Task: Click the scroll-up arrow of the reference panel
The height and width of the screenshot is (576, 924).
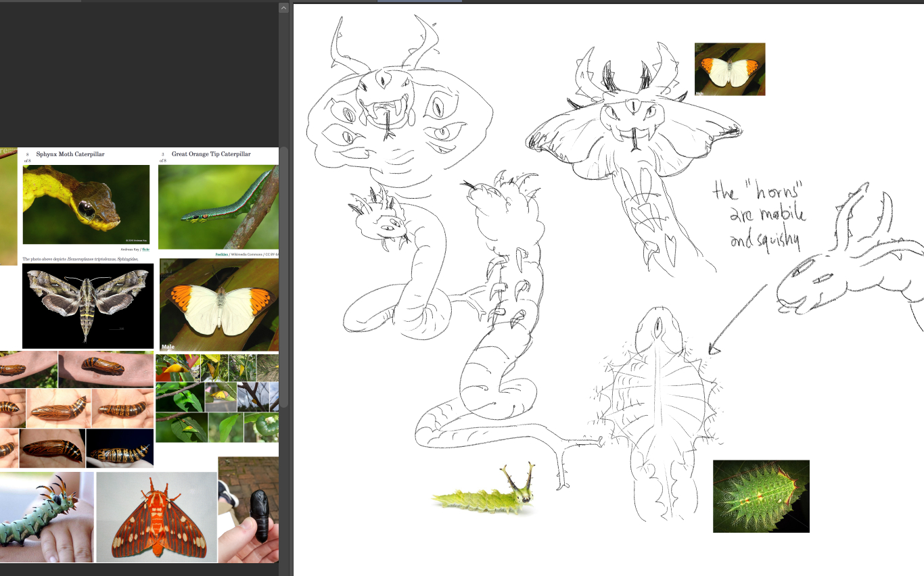Action: tap(283, 8)
